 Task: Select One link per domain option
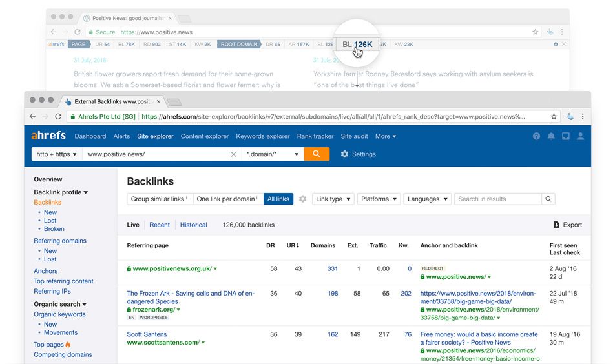click(x=227, y=199)
